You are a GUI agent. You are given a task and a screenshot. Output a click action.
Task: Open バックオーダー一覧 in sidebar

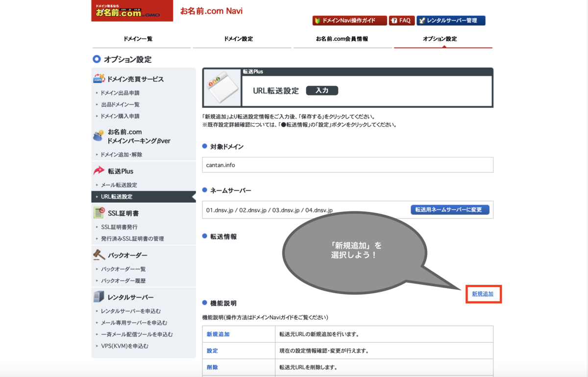coord(123,269)
